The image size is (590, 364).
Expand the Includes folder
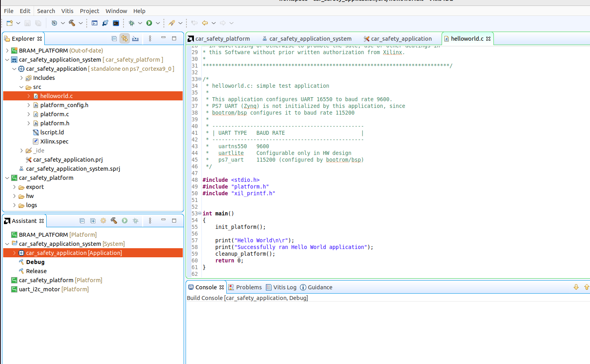[x=21, y=78]
